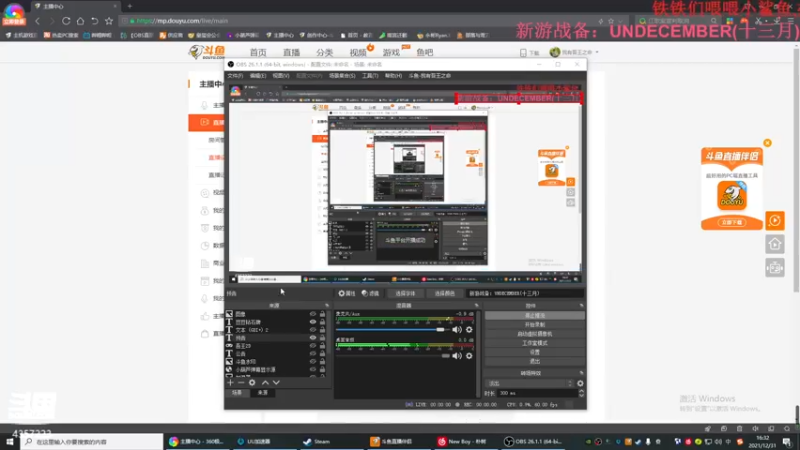Switch to 场景 tab at bottom

point(237,393)
